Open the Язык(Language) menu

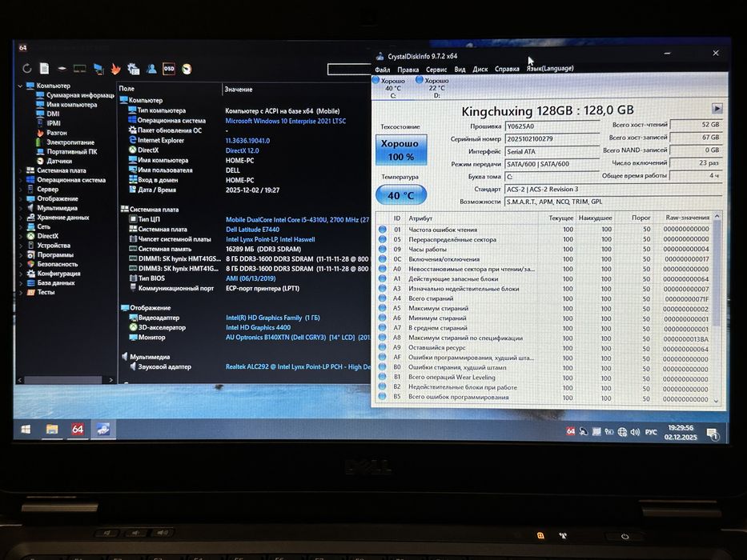pos(550,68)
